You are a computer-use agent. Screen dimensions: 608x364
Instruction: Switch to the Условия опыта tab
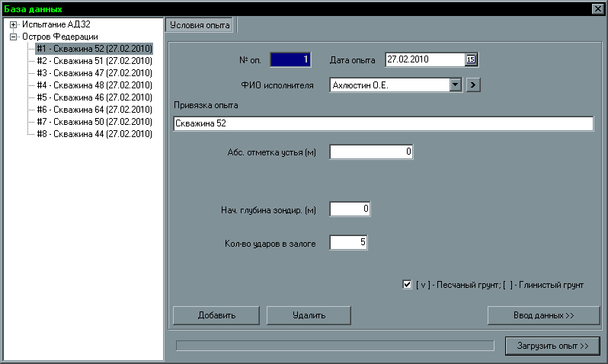tap(200, 25)
